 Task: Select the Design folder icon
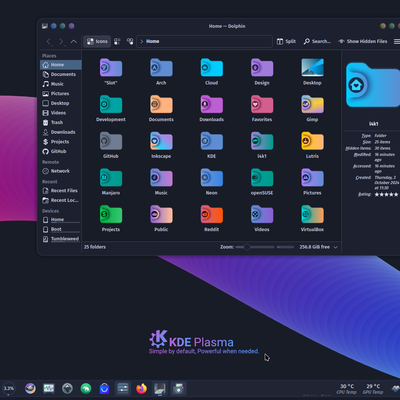click(262, 68)
